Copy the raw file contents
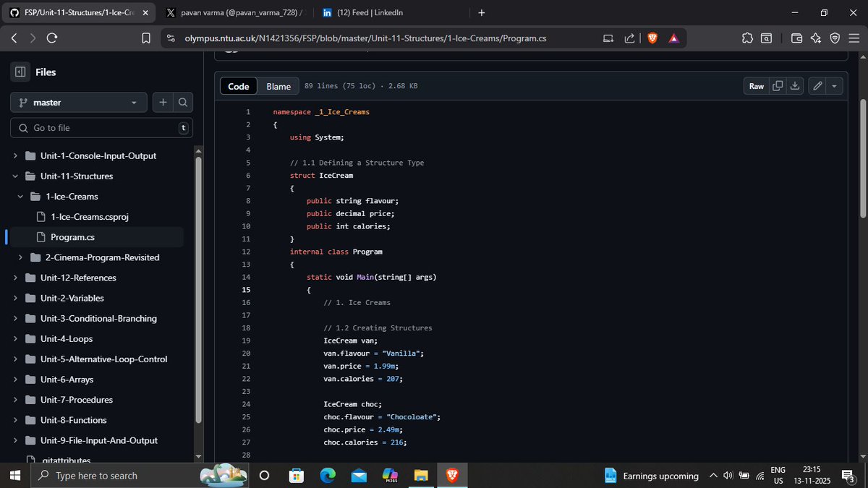868x488 pixels. point(777,85)
